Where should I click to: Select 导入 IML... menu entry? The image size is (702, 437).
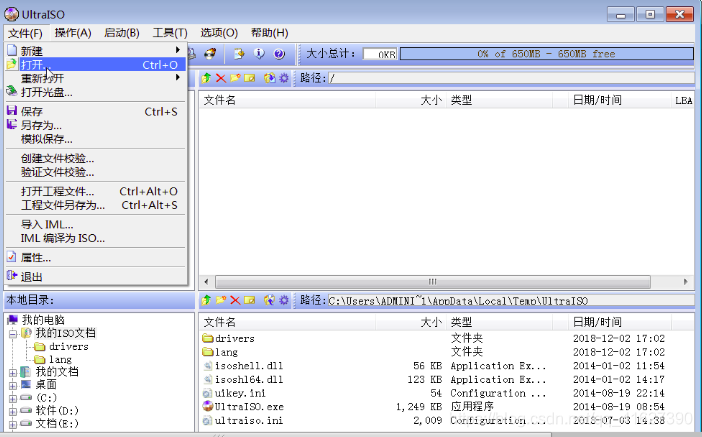pyautogui.click(x=96, y=225)
